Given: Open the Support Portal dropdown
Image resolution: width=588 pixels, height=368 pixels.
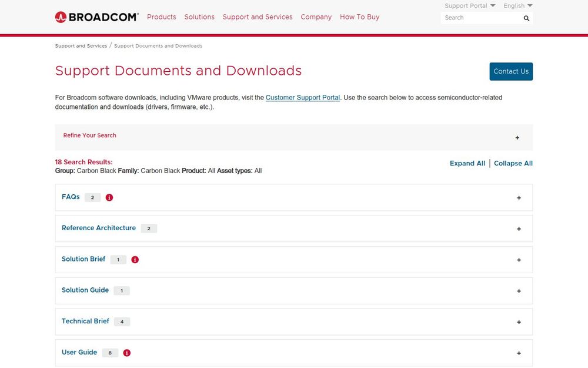Looking at the screenshot, I should (x=470, y=6).
